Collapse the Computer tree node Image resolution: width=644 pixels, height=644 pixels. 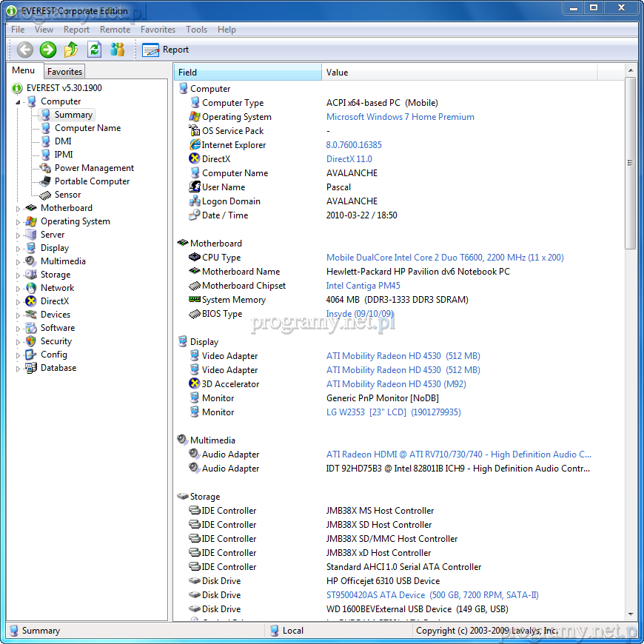click(19, 102)
